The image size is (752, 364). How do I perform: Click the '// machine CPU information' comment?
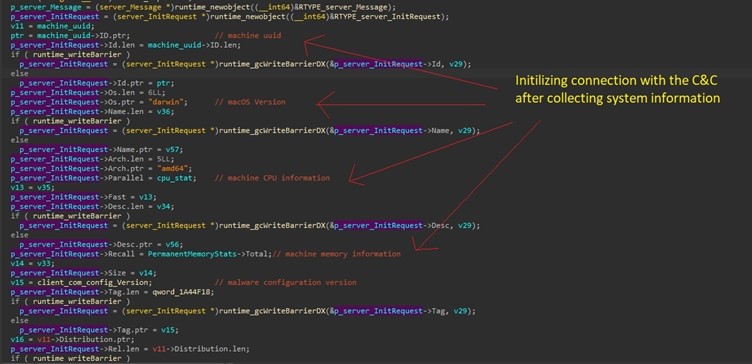point(272,178)
